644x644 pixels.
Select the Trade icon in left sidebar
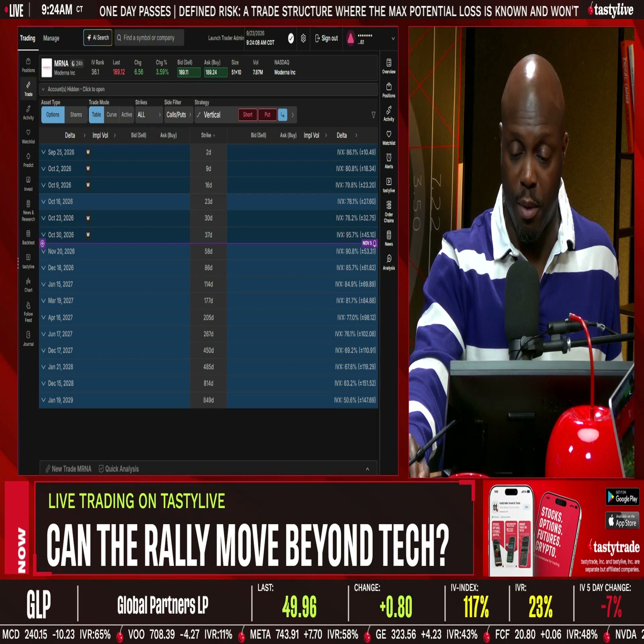click(28, 89)
